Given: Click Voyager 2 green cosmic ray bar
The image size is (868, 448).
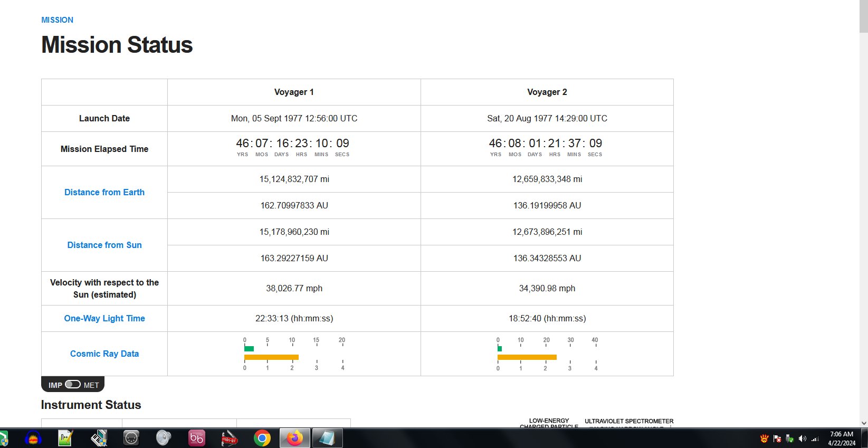Looking at the screenshot, I should pyautogui.click(x=500, y=349).
